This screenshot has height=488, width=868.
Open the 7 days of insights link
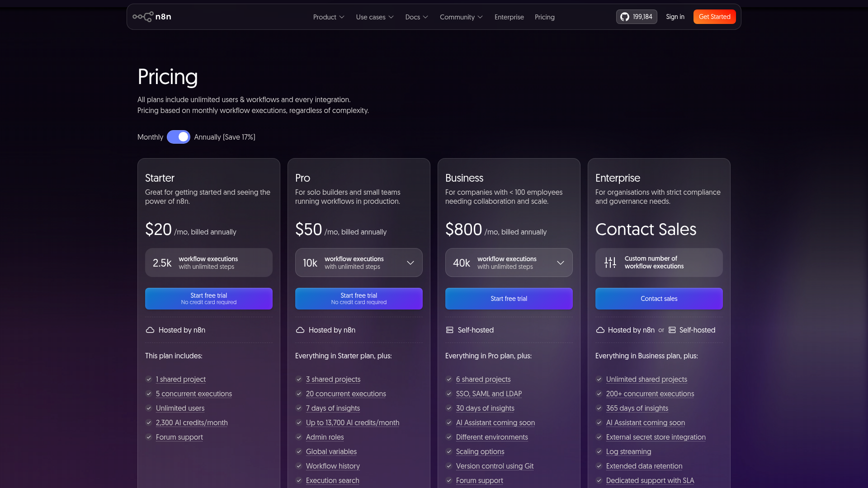(x=333, y=408)
